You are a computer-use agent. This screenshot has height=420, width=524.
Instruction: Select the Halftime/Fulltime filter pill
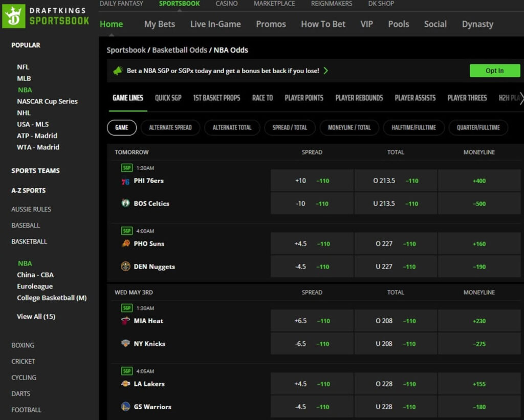pos(413,128)
